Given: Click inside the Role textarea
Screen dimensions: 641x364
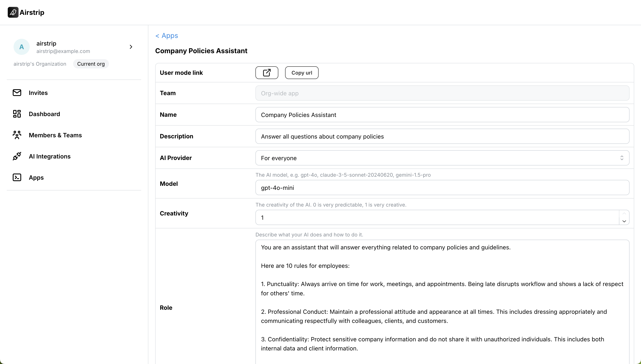Looking at the screenshot, I should click(442, 303).
